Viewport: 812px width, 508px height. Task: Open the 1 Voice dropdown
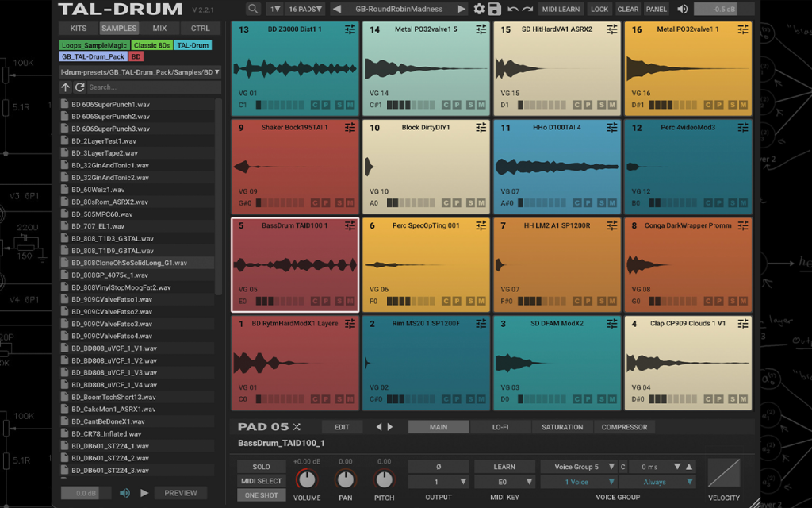pos(578,482)
